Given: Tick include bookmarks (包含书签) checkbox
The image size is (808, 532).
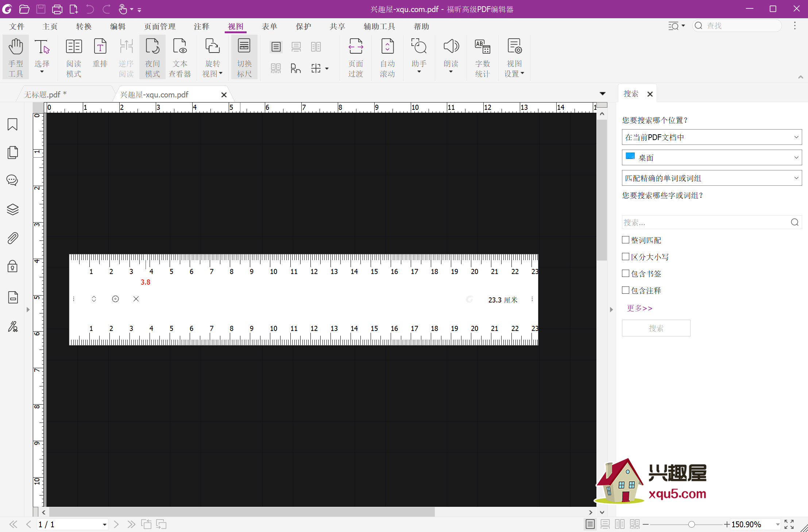Looking at the screenshot, I should pos(626,273).
